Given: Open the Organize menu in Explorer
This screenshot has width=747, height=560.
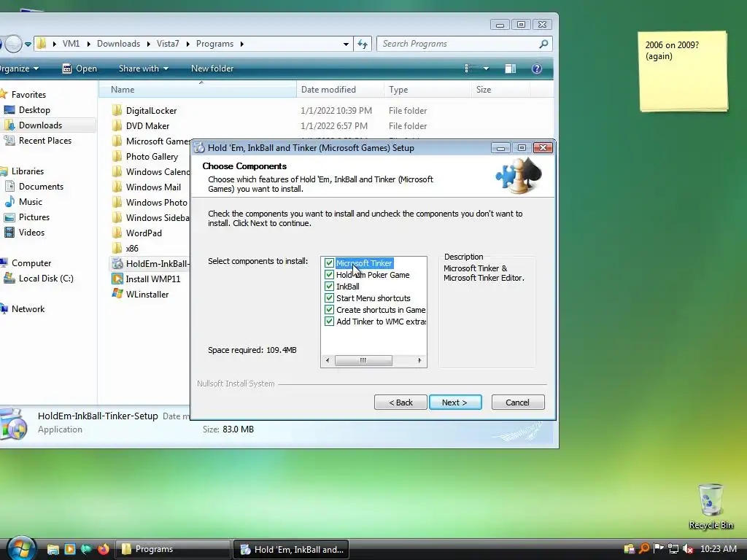Looking at the screenshot, I should 19,69.
